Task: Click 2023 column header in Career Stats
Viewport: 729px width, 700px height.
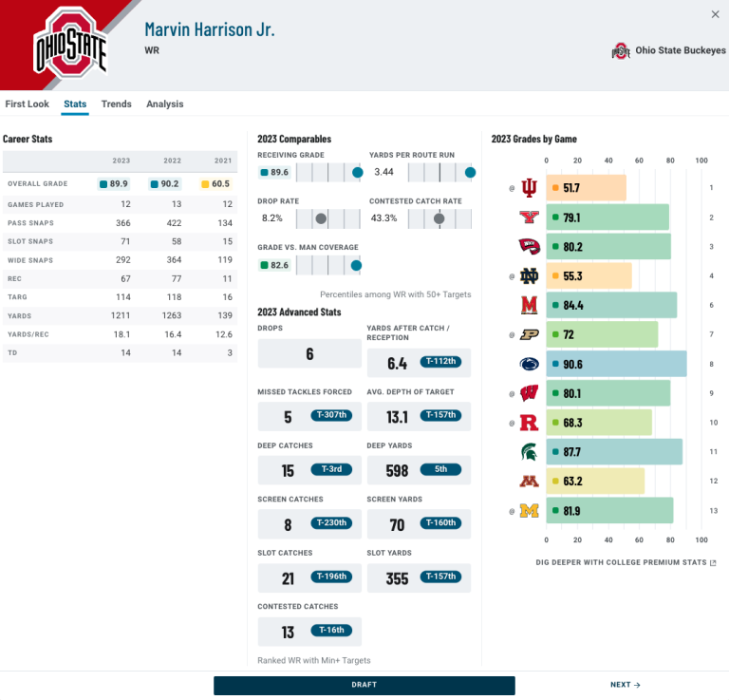Action: (x=121, y=161)
